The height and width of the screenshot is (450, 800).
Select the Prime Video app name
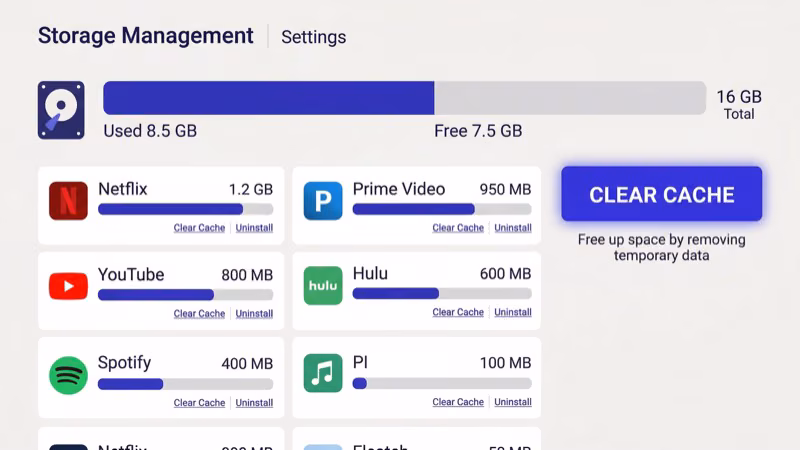tap(399, 189)
